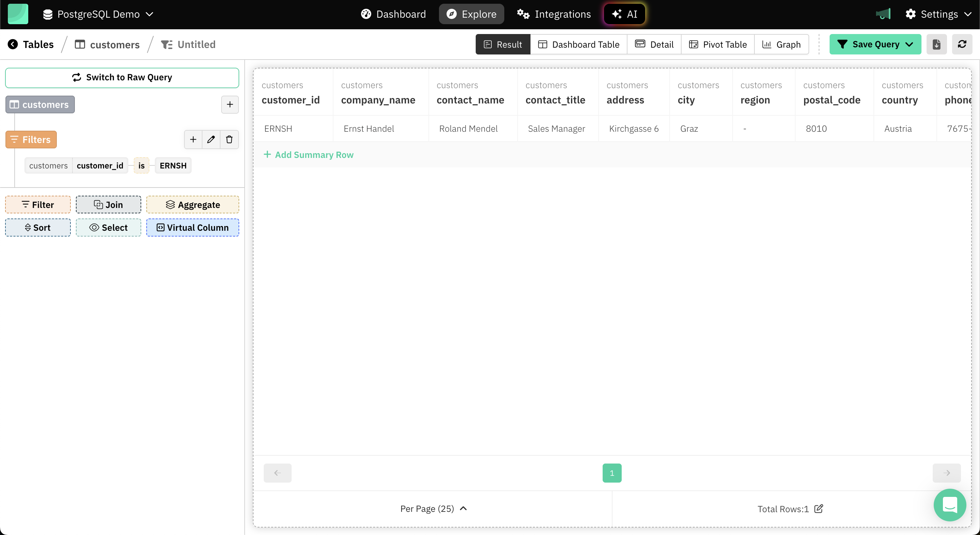Viewport: 980px width, 535px height.
Task: Add a Join step
Action: pyautogui.click(x=109, y=205)
